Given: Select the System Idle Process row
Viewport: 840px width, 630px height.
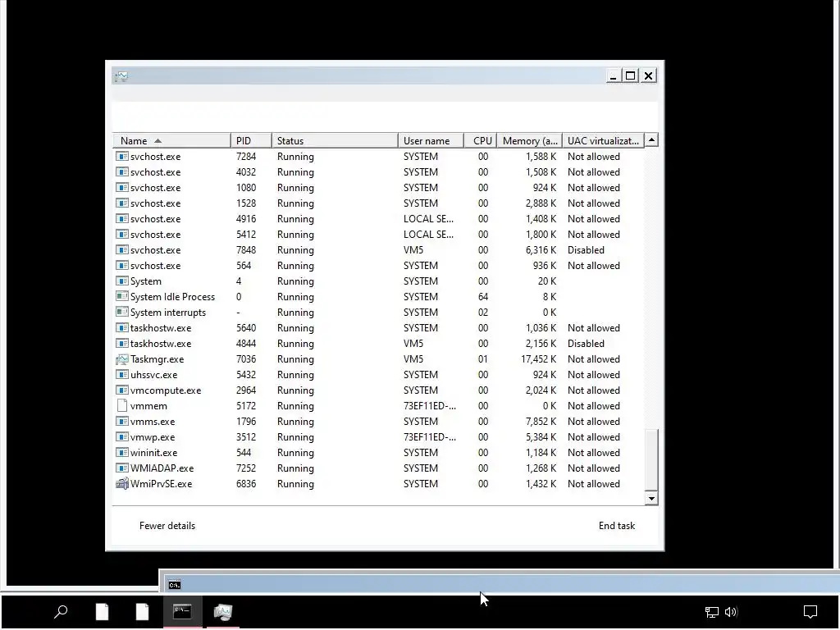Looking at the screenshot, I should click(378, 297).
